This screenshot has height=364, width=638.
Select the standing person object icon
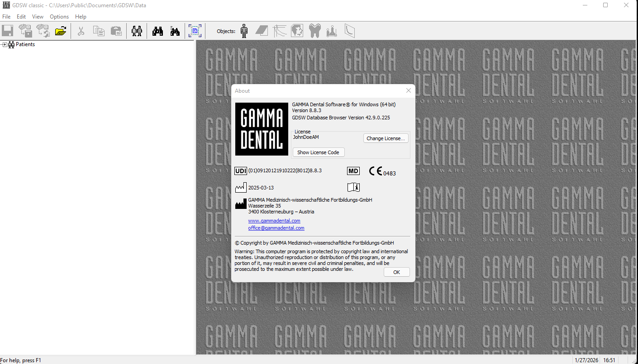[244, 31]
